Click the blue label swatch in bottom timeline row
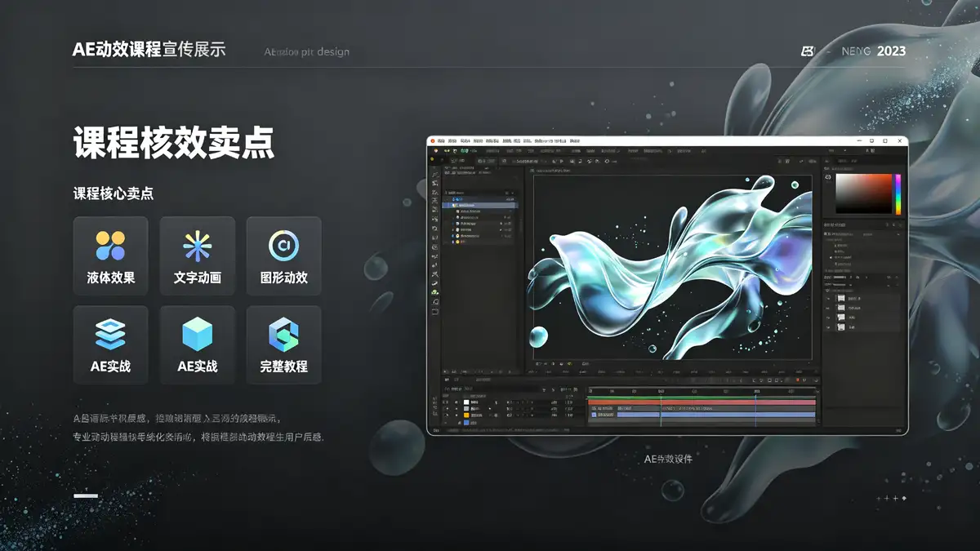The image size is (980, 551). click(466, 423)
